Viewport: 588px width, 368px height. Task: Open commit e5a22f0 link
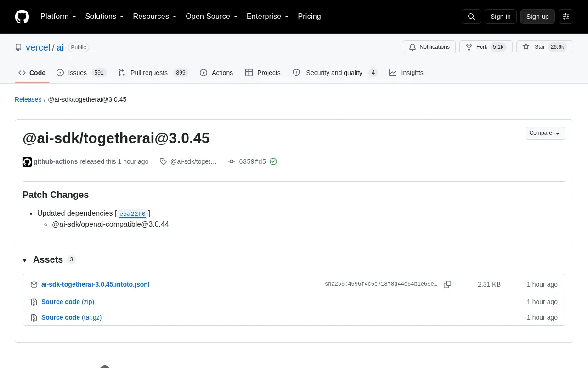(132, 214)
